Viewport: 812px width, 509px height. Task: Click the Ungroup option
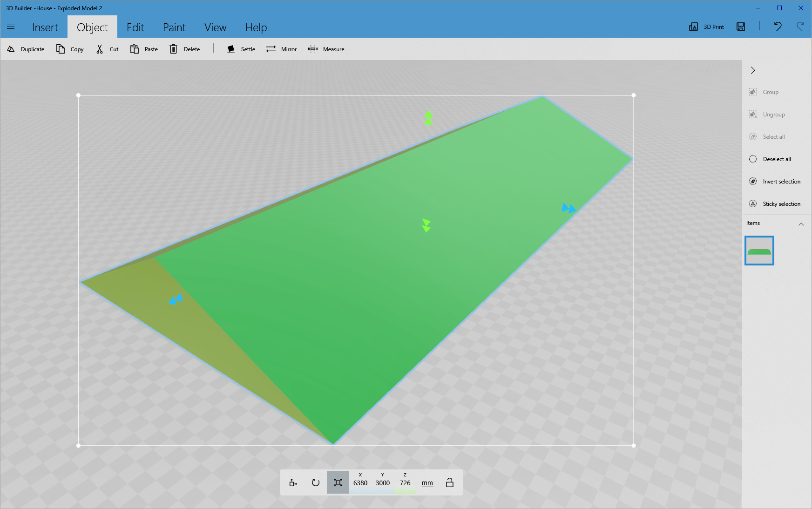pos(767,115)
